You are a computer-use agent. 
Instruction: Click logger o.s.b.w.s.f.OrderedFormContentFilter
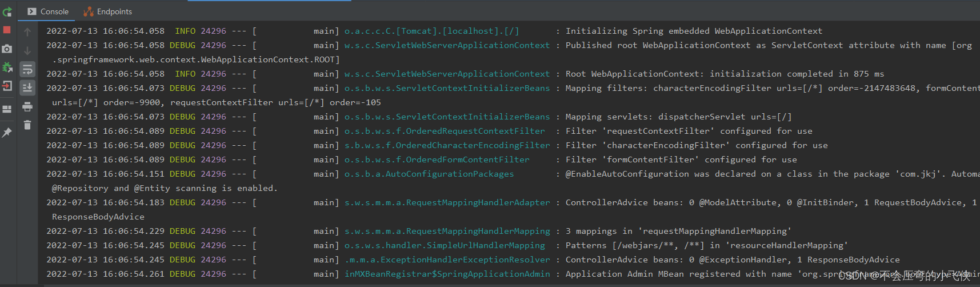pyautogui.click(x=437, y=160)
